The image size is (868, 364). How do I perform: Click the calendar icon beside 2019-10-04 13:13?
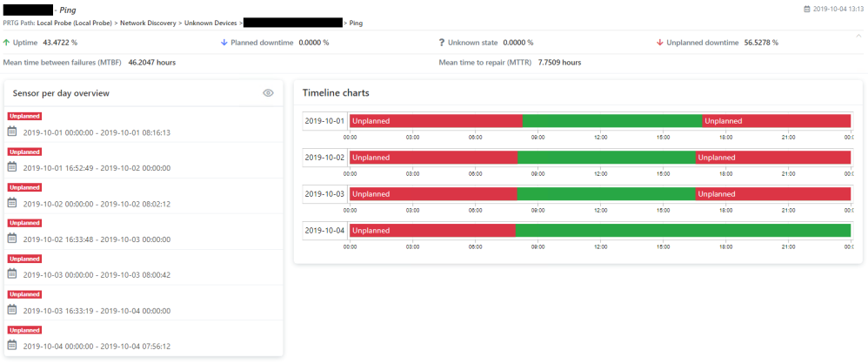coord(806,10)
